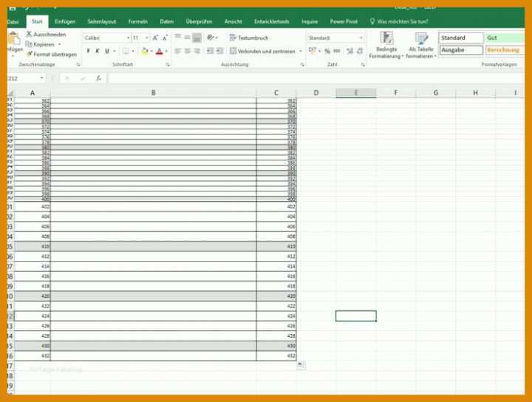Open the Kopieren dropdown arrow
This screenshot has height=402, width=532.
pyautogui.click(x=60, y=44)
